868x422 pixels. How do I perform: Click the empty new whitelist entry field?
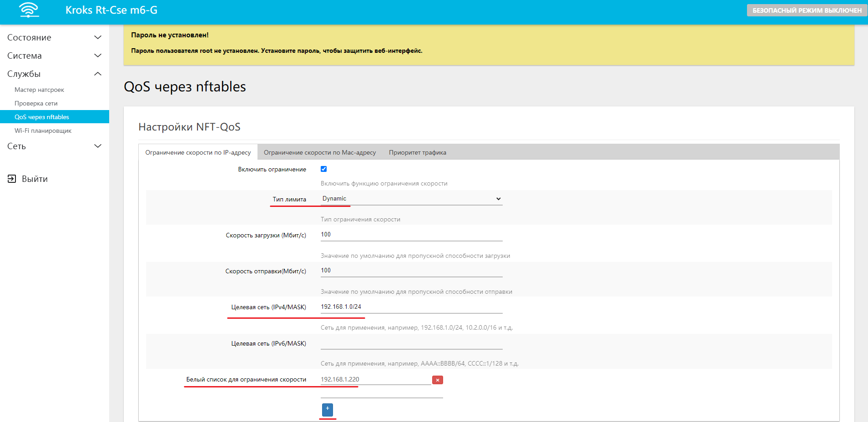382,392
